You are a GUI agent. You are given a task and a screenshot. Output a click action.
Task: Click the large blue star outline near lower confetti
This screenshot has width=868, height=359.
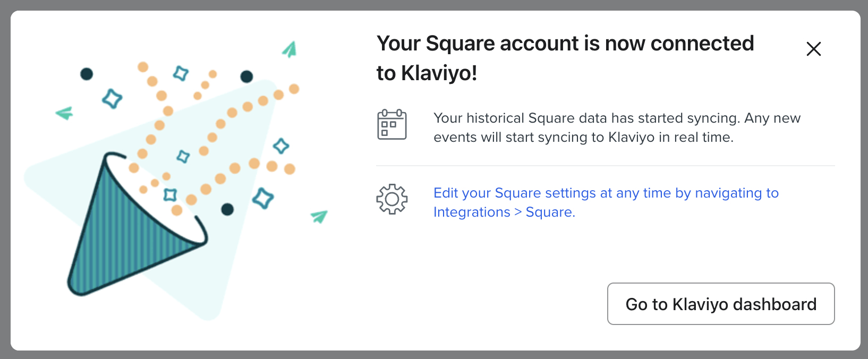(x=263, y=198)
